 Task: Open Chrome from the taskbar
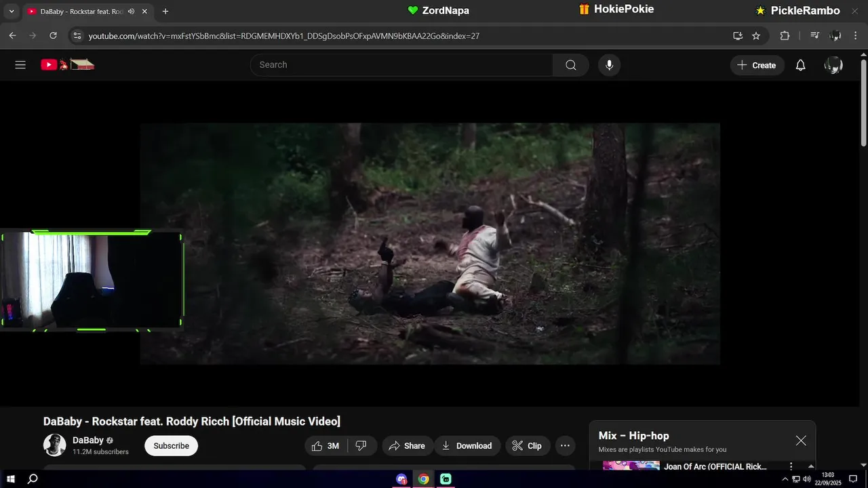point(423,479)
